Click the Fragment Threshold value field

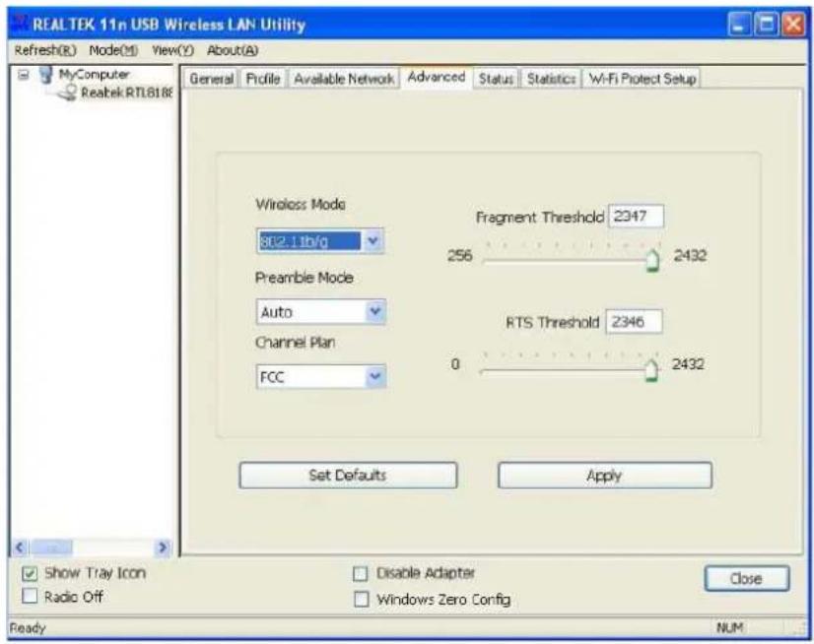636,216
